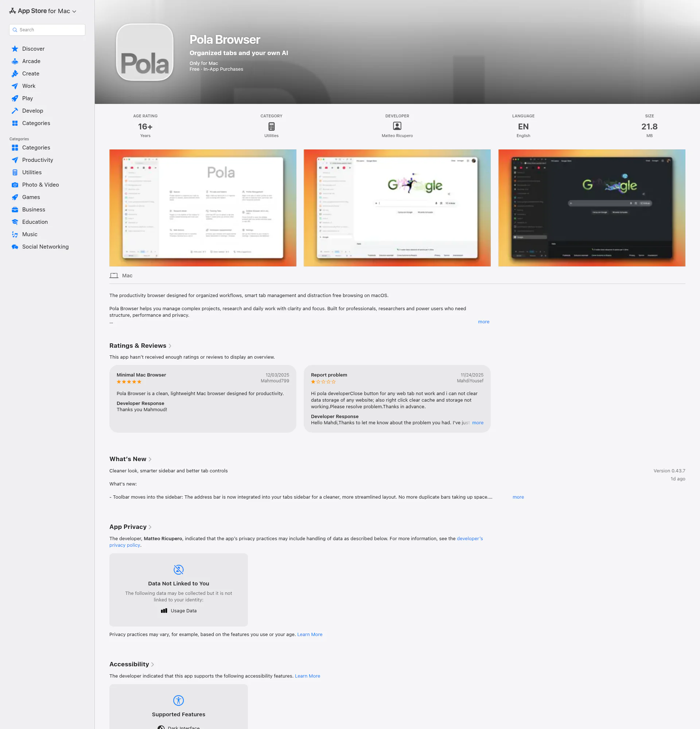
Task: Open the Business briefcase icon
Action: coord(15,209)
